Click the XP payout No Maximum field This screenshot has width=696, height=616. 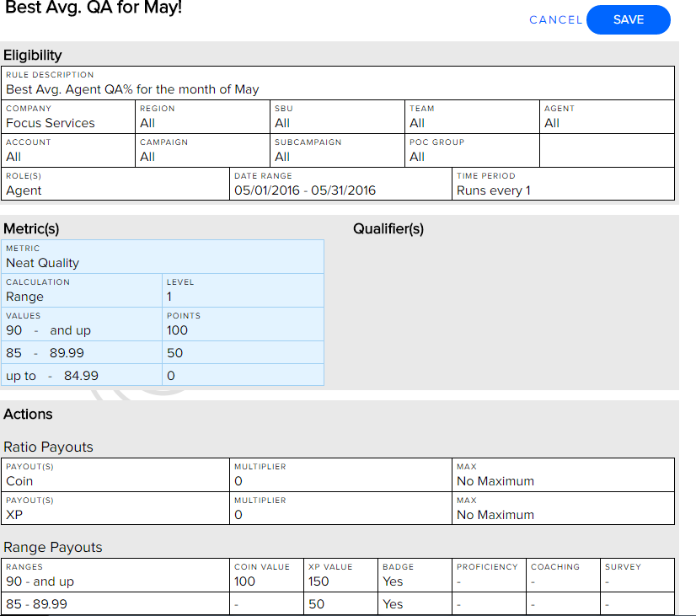pos(563,509)
